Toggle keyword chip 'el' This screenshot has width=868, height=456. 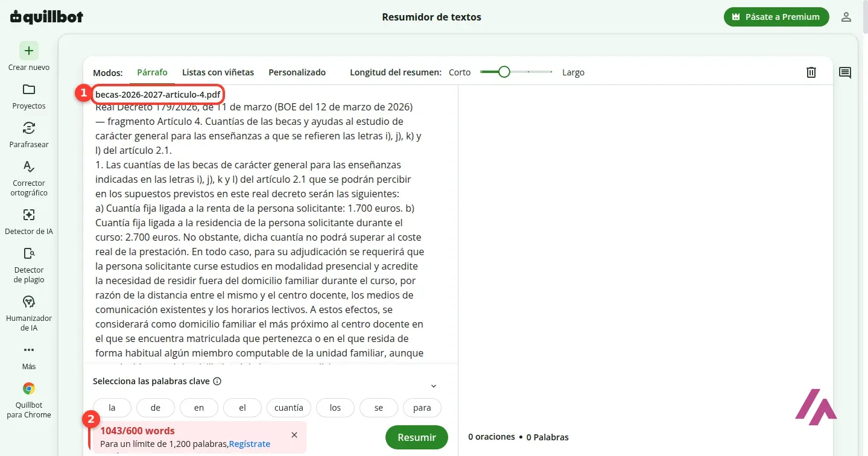242,408
